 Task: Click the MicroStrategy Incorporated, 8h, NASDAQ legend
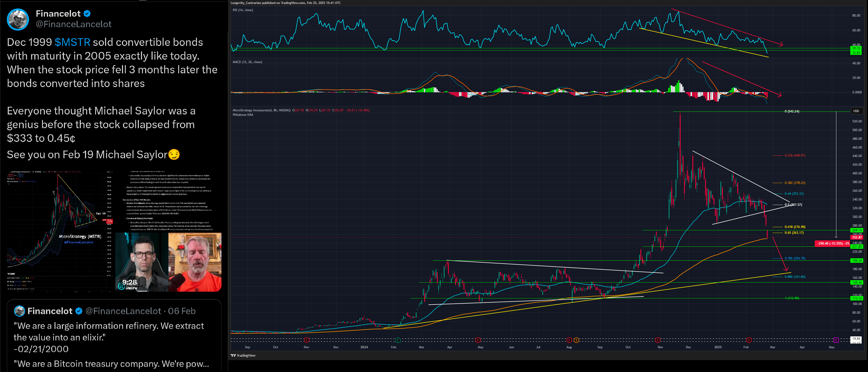click(261, 110)
